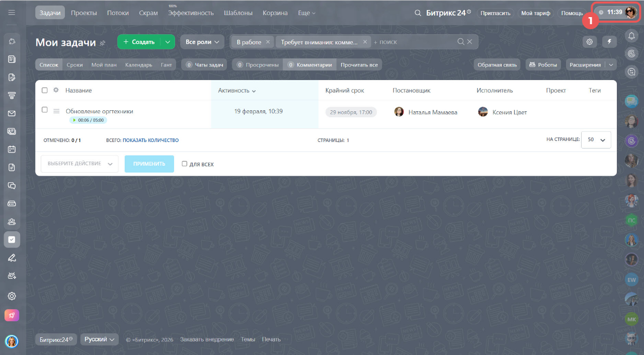Screen dimensions: 644x355
Task: Click the ПОКАЗАТЬ КОЛИЧЕСТВО link
Action: point(150,140)
